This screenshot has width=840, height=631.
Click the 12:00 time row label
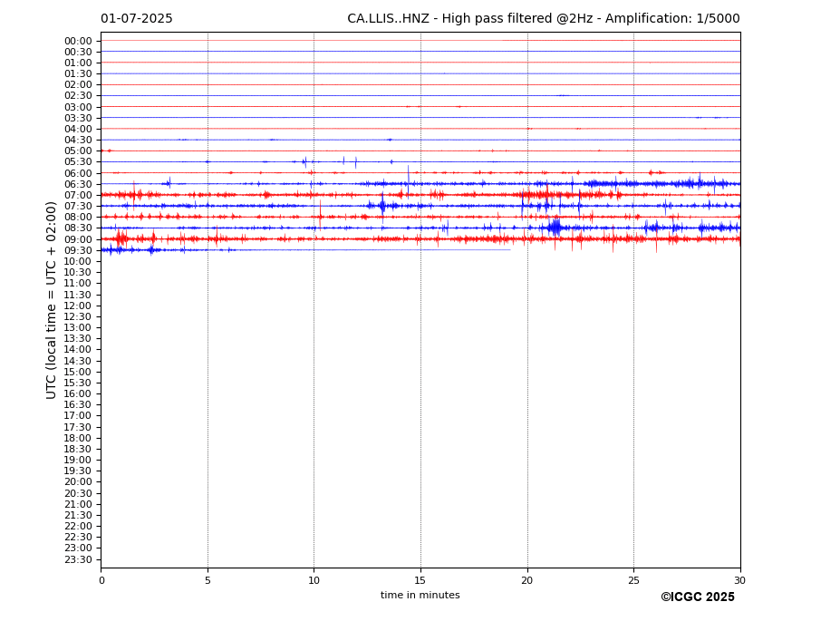click(78, 306)
